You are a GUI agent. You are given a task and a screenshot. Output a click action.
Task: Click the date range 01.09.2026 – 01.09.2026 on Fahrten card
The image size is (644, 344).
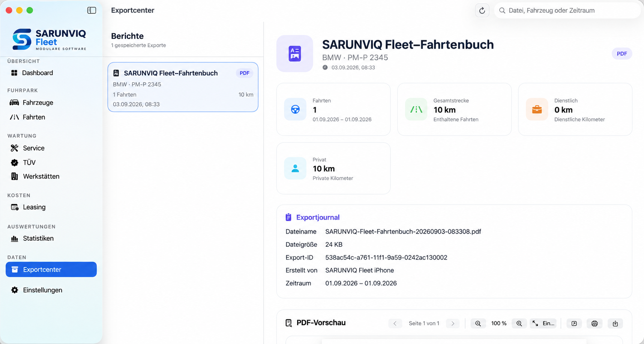pos(342,119)
